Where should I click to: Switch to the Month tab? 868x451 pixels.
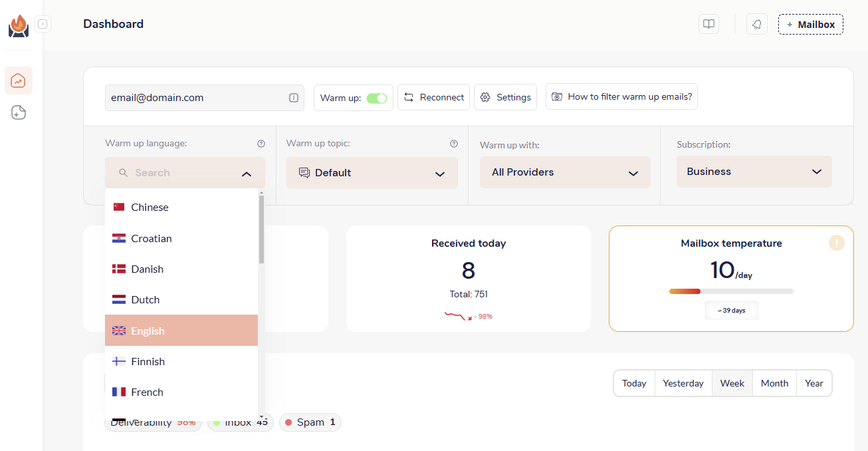point(774,383)
